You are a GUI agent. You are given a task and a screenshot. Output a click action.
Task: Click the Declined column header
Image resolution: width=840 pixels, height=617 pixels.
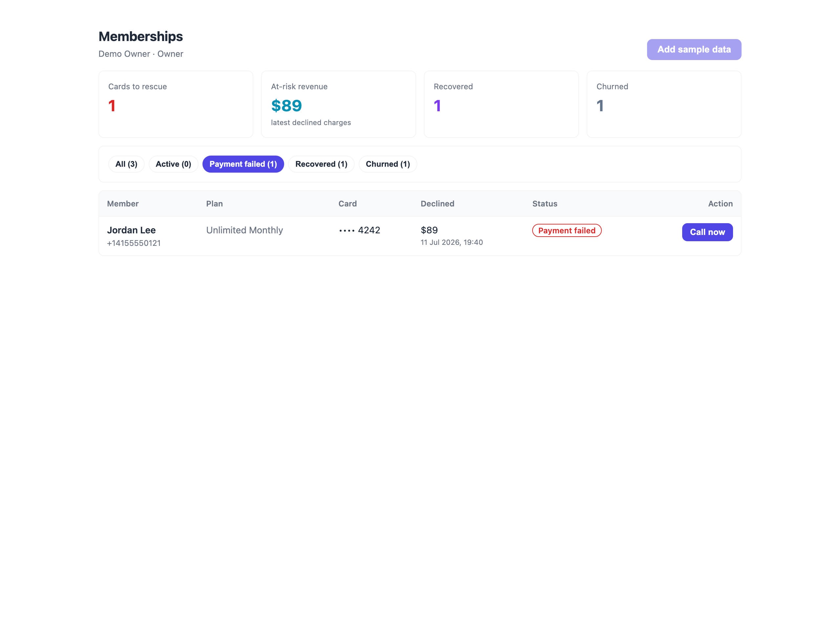(437, 203)
